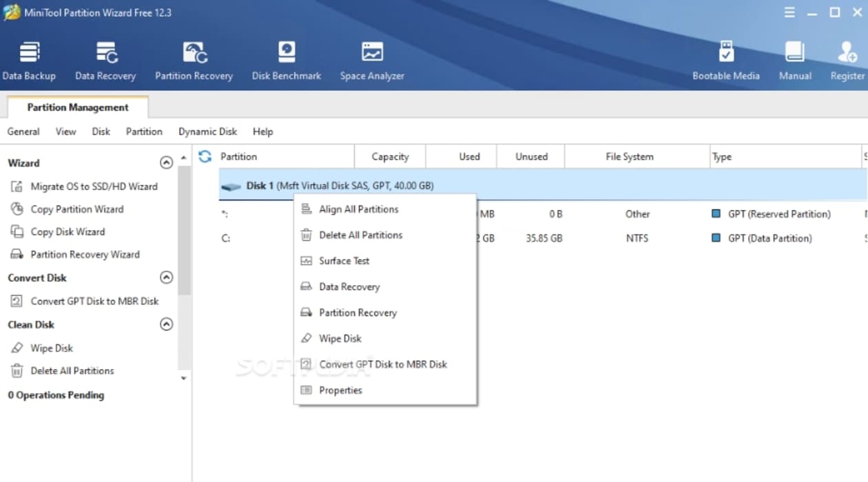Click the sidebar Wipe Disk eraser icon

point(17,348)
